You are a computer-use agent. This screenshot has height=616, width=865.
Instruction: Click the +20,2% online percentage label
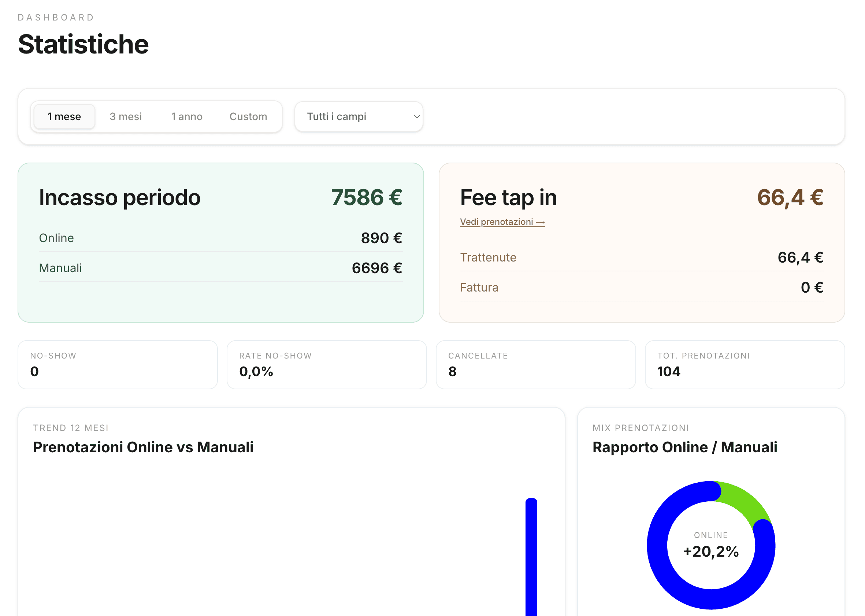(x=711, y=552)
